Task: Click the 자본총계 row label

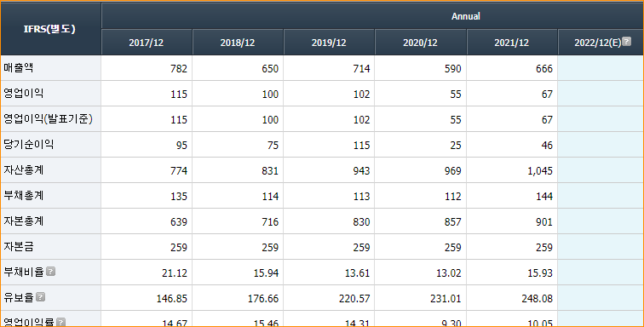Action: 23,221
